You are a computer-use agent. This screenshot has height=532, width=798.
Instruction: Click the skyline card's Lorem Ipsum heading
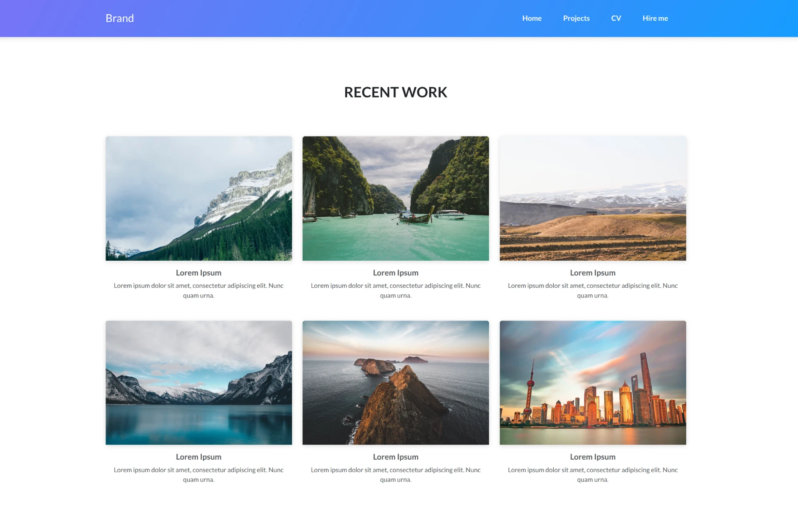pos(593,457)
